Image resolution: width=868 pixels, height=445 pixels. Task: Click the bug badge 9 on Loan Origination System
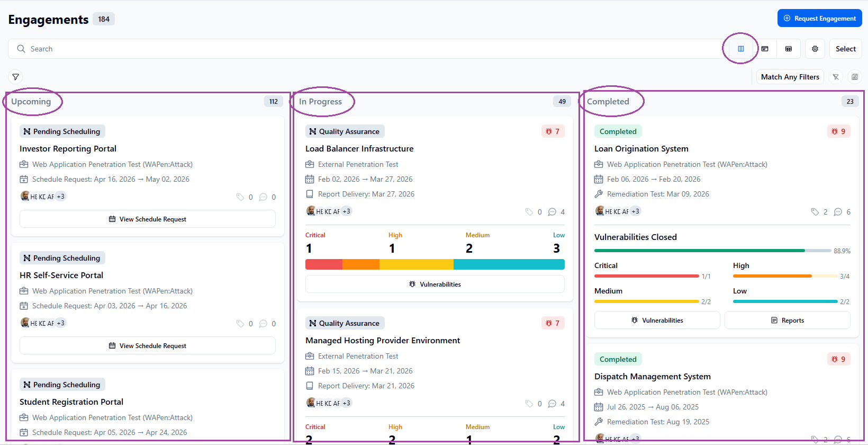838,131
